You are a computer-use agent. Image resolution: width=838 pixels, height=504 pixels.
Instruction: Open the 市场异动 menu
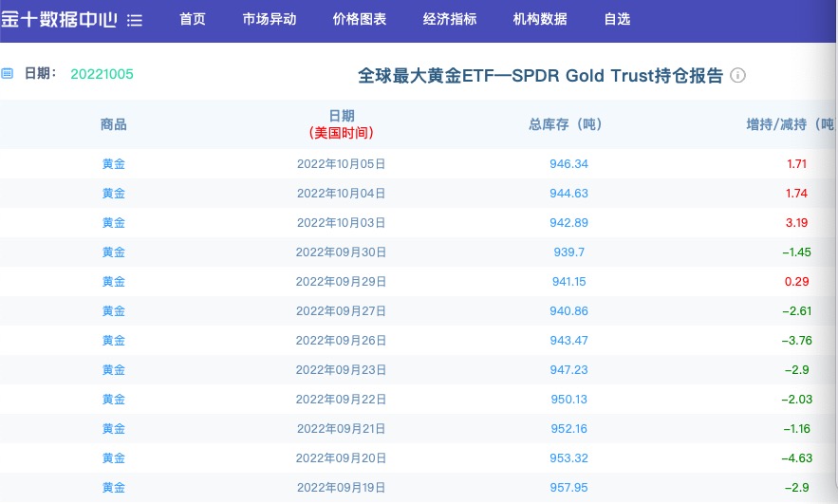(270, 20)
